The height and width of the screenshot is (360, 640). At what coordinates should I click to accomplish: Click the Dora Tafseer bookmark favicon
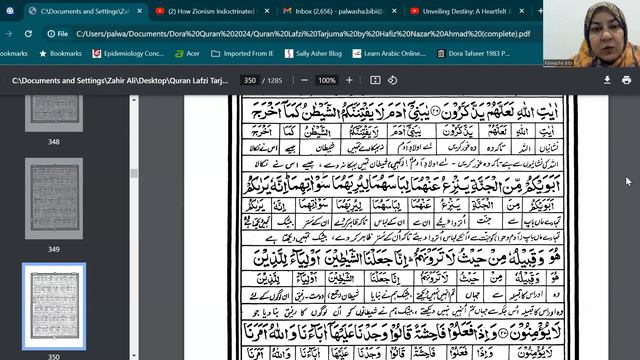tap(441, 53)
